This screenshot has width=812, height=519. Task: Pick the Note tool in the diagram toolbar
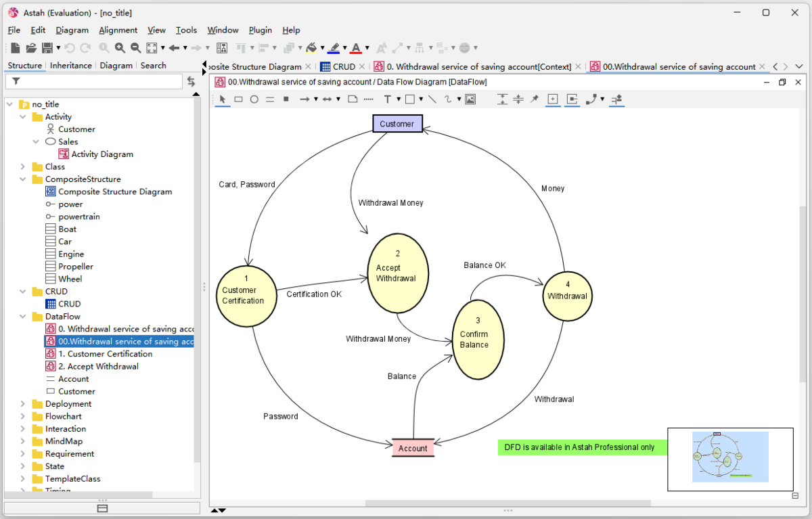(x=353, y=99)
